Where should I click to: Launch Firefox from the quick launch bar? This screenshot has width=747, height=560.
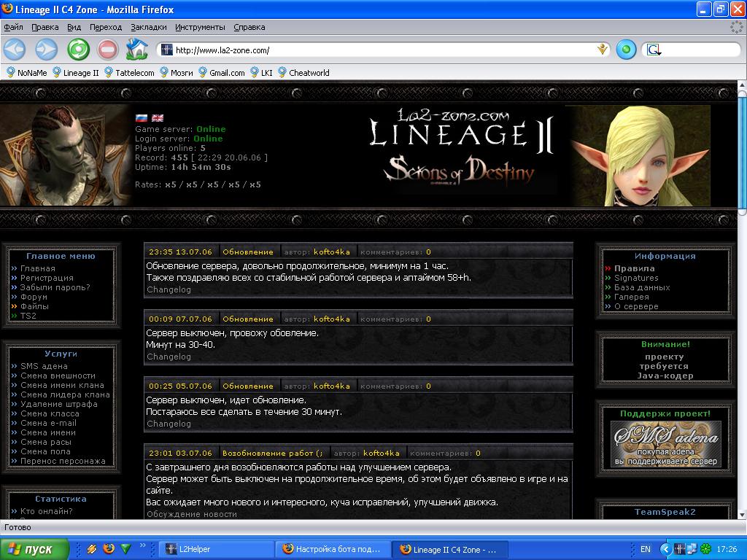coord(109,549)
